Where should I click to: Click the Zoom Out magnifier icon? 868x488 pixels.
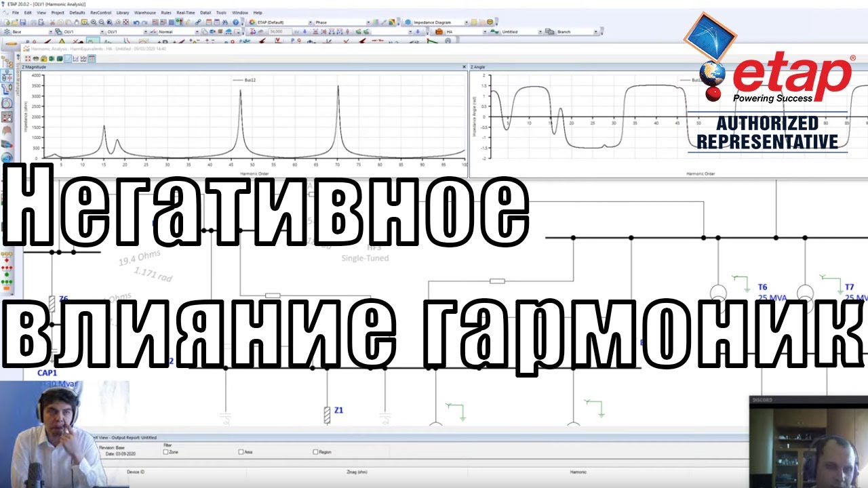pos(101,22)
